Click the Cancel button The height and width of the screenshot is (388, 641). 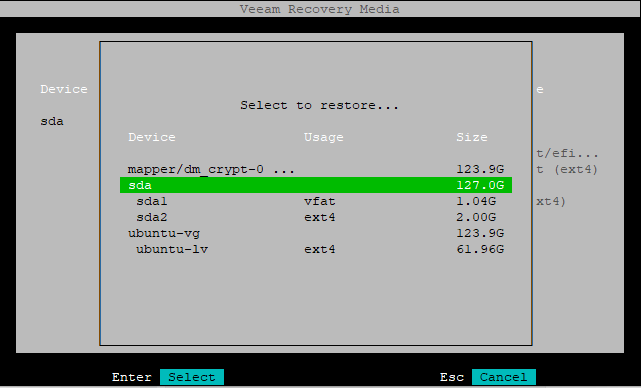pos(504,377)
